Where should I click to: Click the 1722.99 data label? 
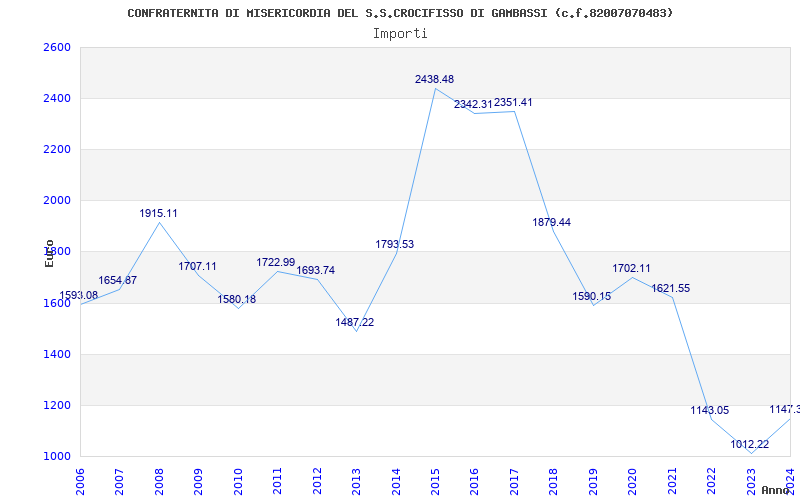coord(276,262)
